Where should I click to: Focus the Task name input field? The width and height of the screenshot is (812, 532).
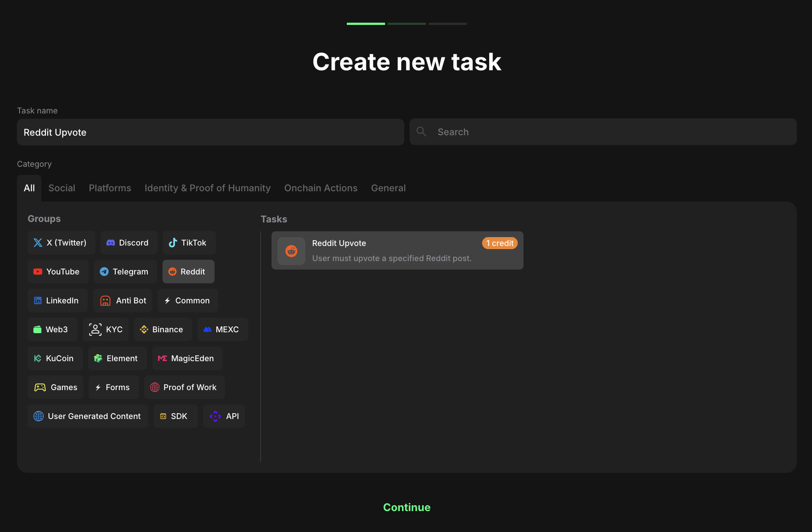(211, 132)
